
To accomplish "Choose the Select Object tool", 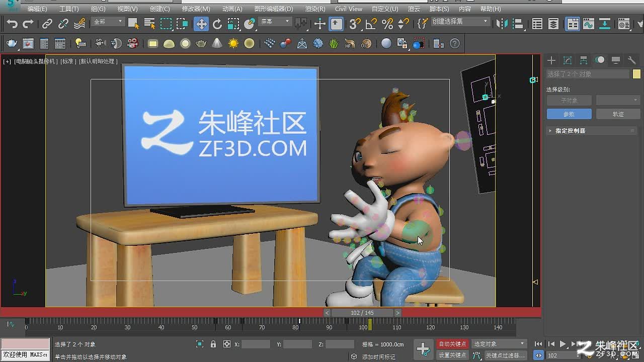I will [133, 24].
